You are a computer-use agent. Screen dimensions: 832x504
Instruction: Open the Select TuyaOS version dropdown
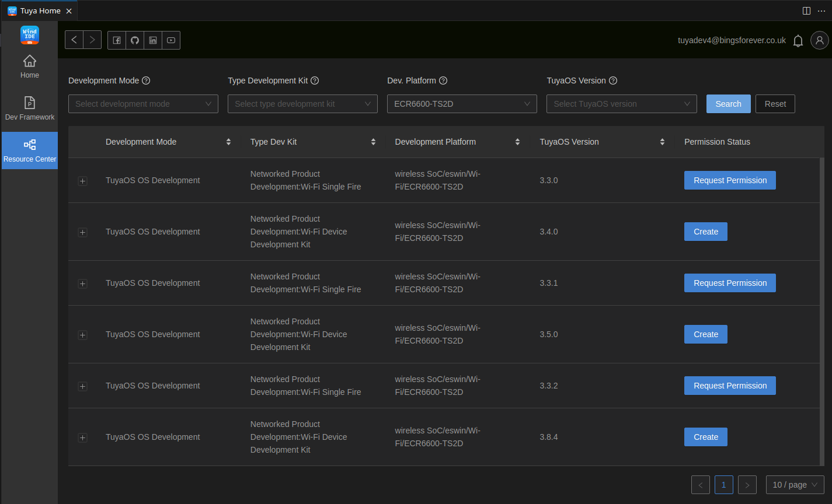622,104
